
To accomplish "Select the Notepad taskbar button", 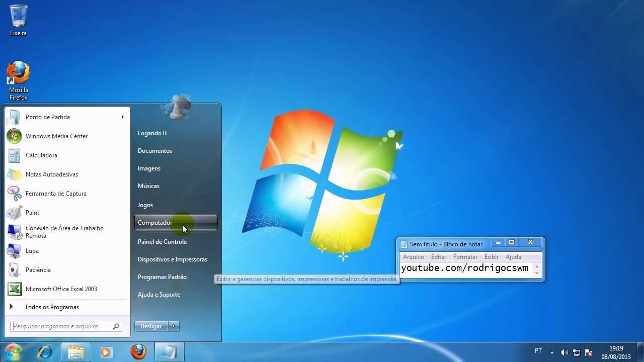I will point(169,352).
